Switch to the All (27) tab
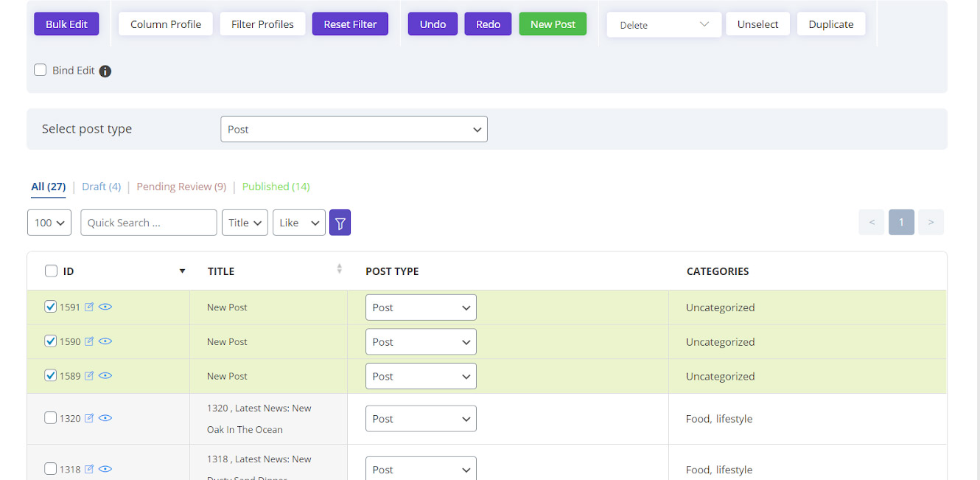The height and width of the screenshot is (480, 980). tap(49, 187)
